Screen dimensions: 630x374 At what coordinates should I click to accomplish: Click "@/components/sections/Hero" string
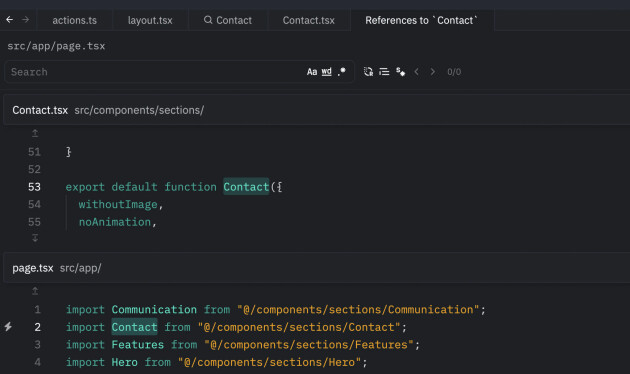270,362
